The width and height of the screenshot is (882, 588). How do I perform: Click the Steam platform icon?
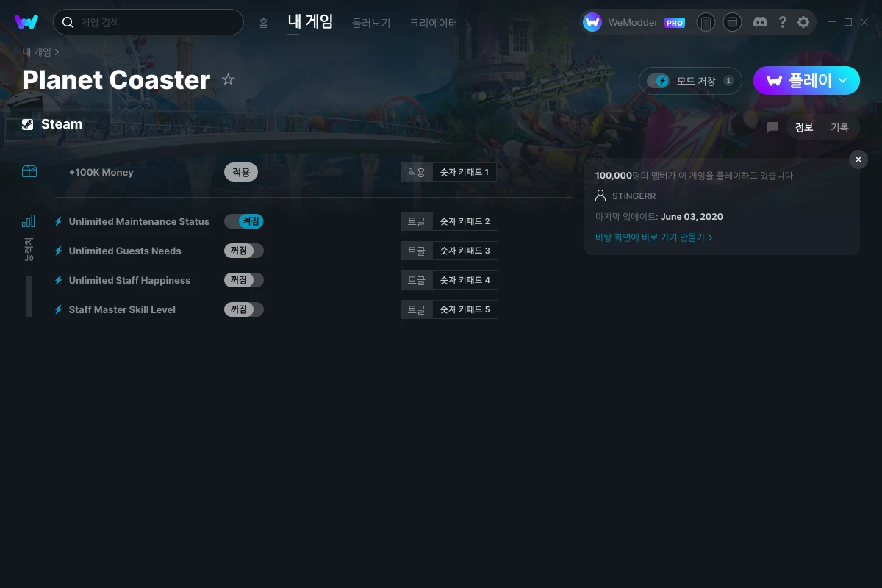pos(28,124)
